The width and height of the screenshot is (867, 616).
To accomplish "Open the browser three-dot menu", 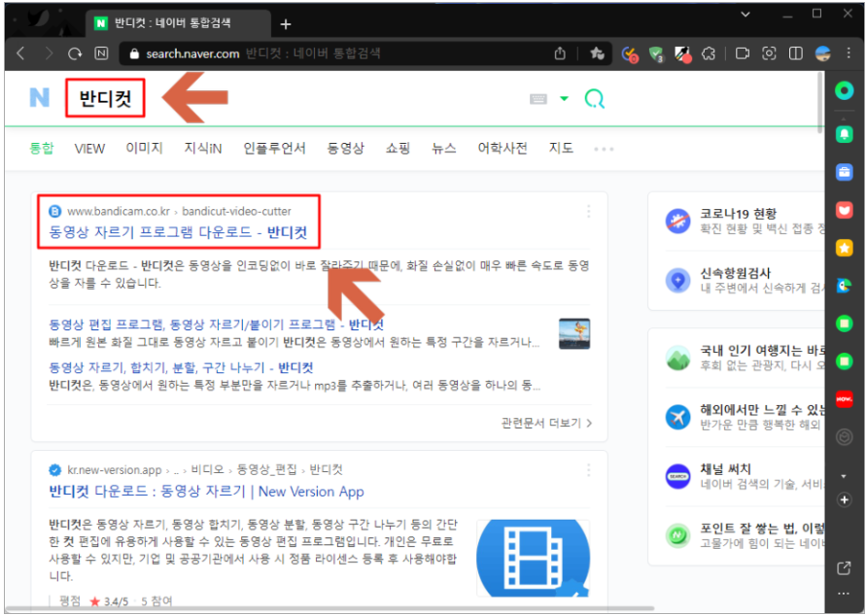I will pyautogui.click(x=849, y=53).
